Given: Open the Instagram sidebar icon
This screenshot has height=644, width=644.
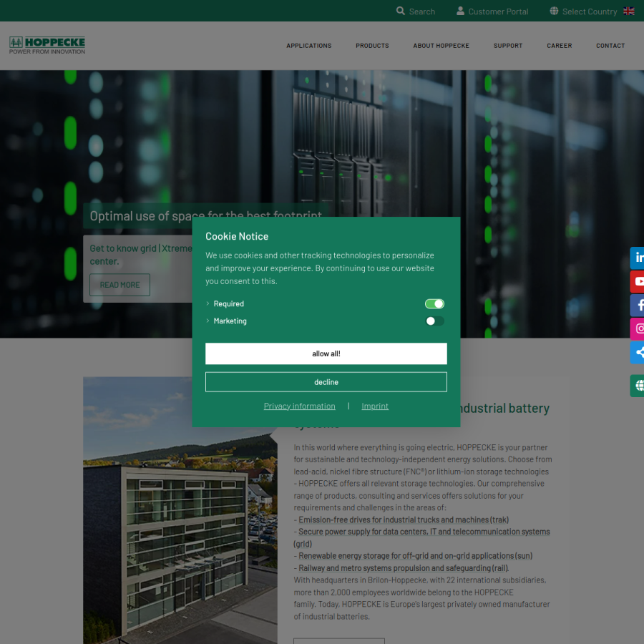Looking at the screenshot, I should [x=637, y=328].
